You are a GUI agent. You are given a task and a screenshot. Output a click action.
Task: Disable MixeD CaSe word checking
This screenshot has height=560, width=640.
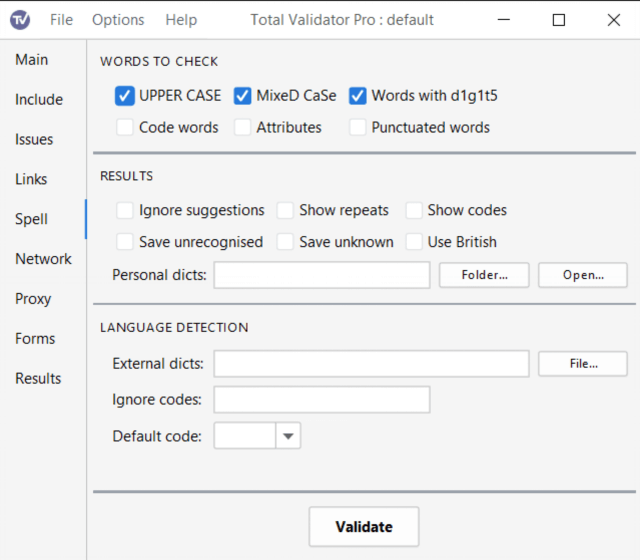(243, 96)
